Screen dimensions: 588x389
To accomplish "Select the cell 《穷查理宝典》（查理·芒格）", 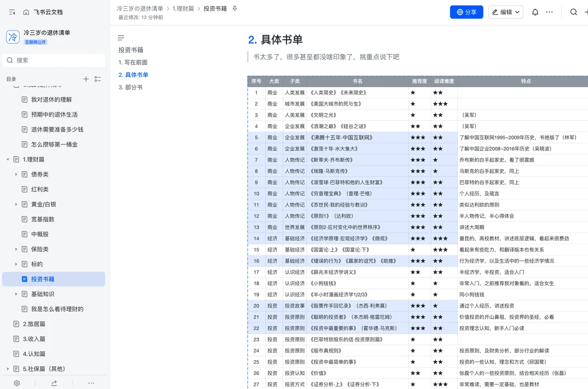I will (x=358, y=193).
